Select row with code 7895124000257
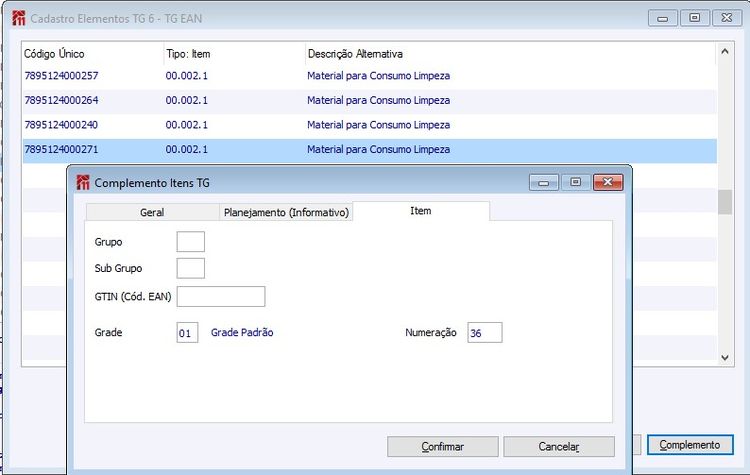Screen dimensions: 750x475 pyautogui.click(x=369, y=76)
